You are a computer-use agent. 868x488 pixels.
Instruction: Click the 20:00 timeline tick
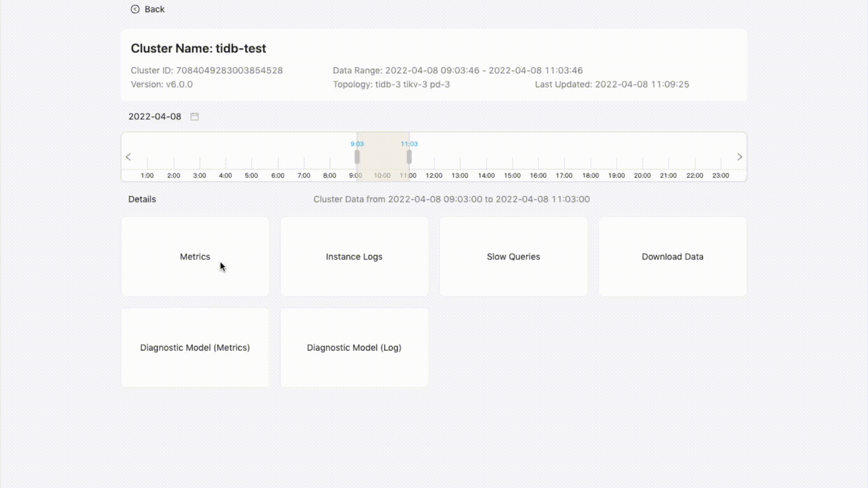[x=642, y=163]
